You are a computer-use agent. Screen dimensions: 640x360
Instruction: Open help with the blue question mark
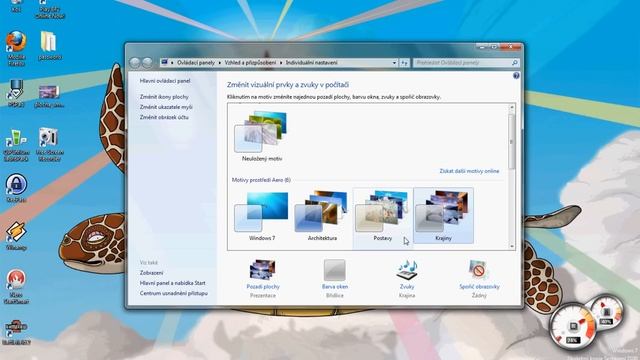(x=516, y=76)
